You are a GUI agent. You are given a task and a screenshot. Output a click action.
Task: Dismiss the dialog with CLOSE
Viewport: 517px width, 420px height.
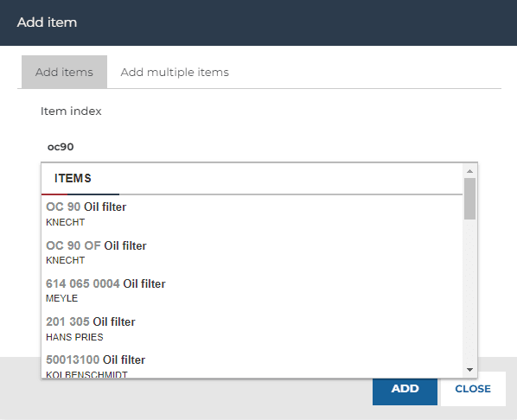tap(473, 389)
